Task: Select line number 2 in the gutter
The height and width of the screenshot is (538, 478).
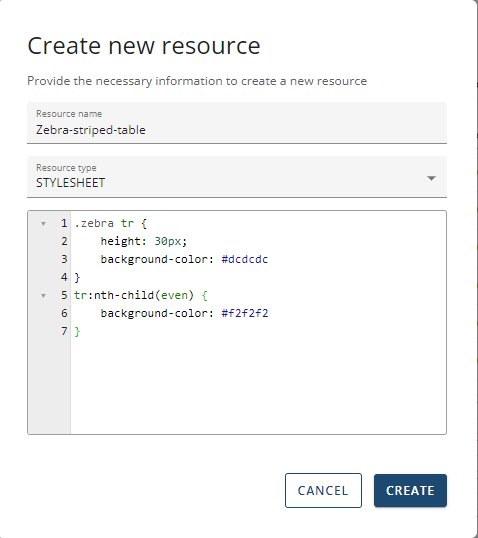Action: [x=64, y=241]
